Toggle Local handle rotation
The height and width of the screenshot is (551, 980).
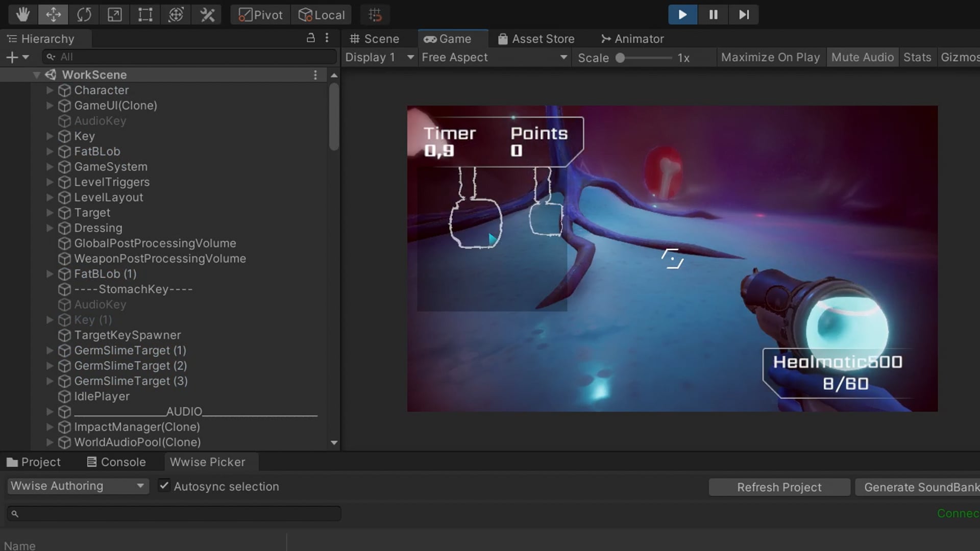(x=322, y=15)
